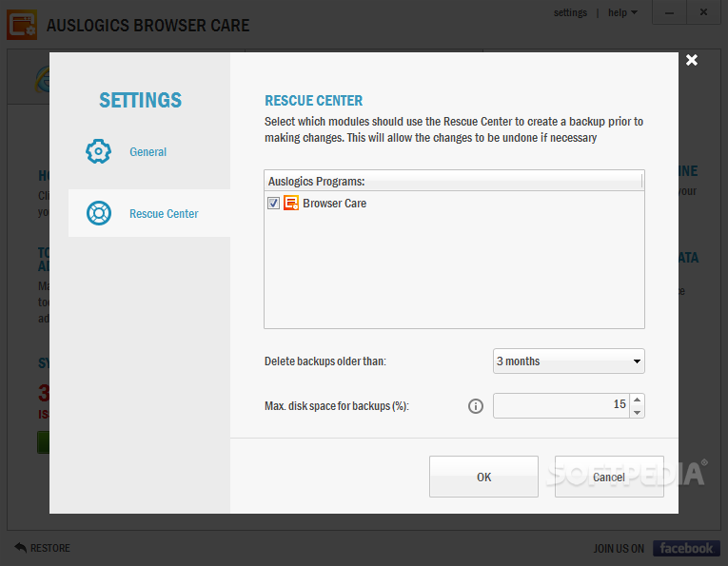Image resolution: width=728 pixels, height=566 pixels.
Task: Click the RESCUE CENTER heading text
Action: pos(313,101)
